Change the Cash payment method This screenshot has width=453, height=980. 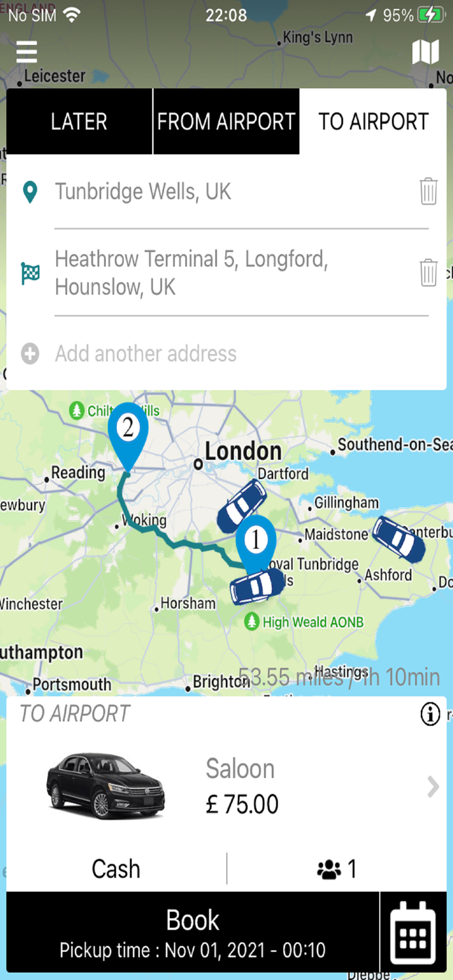(115, 868)
